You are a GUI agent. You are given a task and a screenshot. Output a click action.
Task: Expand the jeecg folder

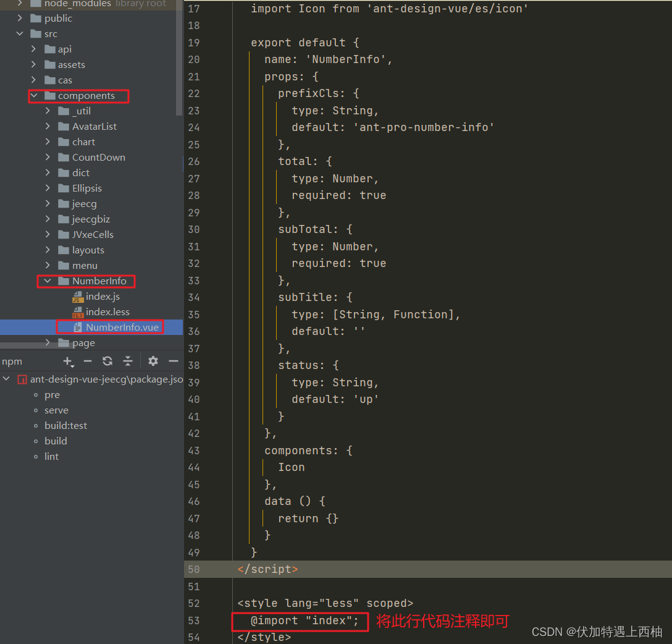48,203
